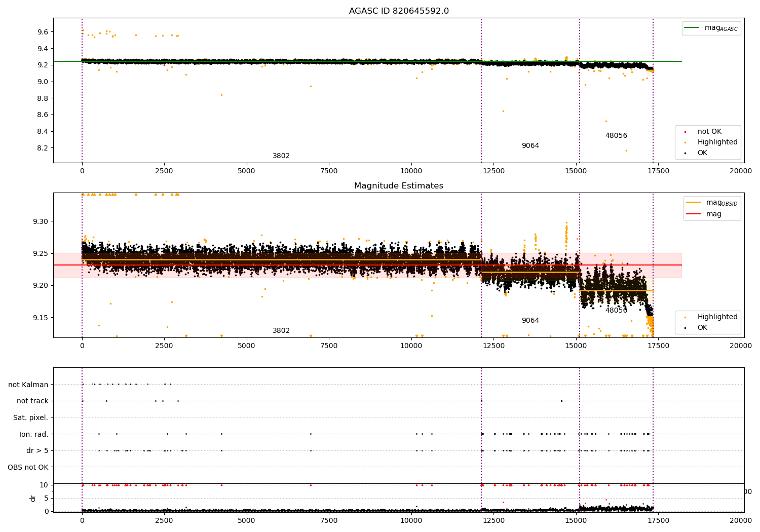The height and width of the screenshot is (532, 760).
Task: Click the "not track" row label
Action: pos(32,401)
